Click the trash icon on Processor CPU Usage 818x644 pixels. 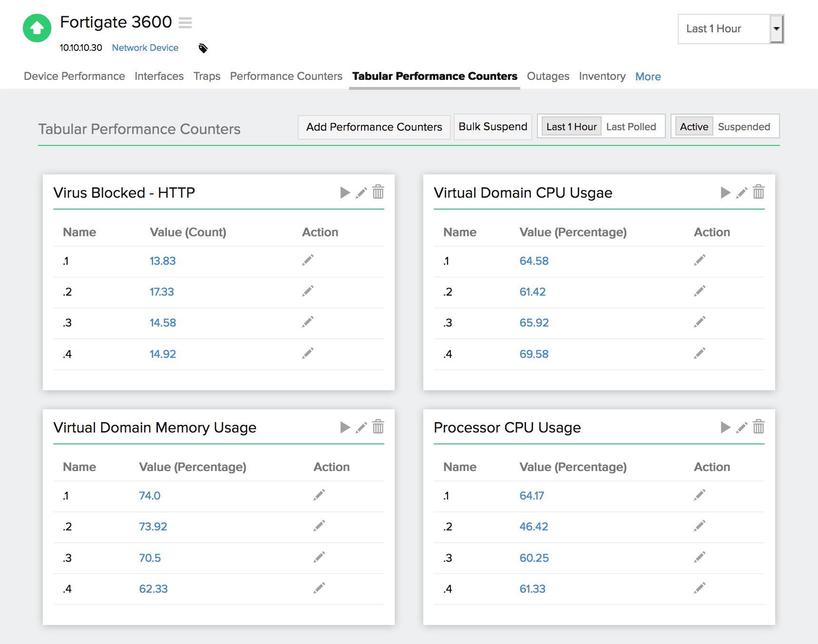759,427
